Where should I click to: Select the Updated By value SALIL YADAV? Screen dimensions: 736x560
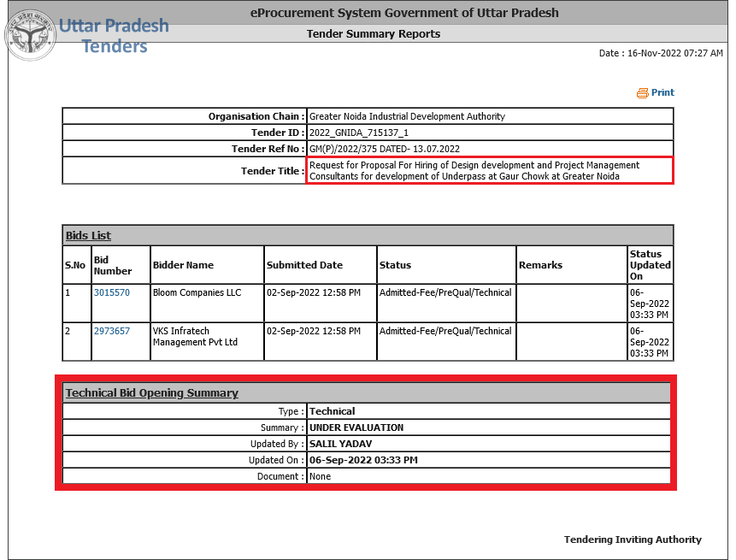(x=341, y=444)
